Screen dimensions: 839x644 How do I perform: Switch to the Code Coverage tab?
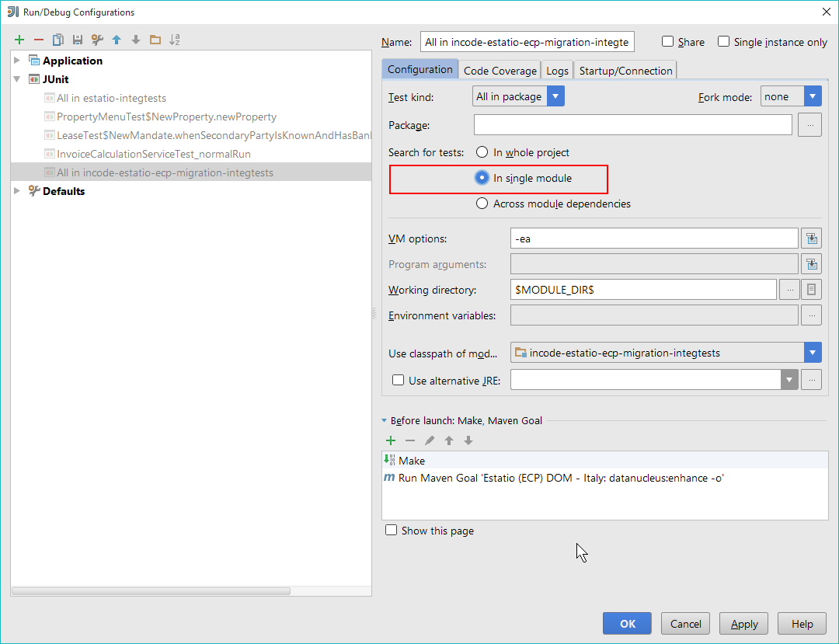click(500, 71)
